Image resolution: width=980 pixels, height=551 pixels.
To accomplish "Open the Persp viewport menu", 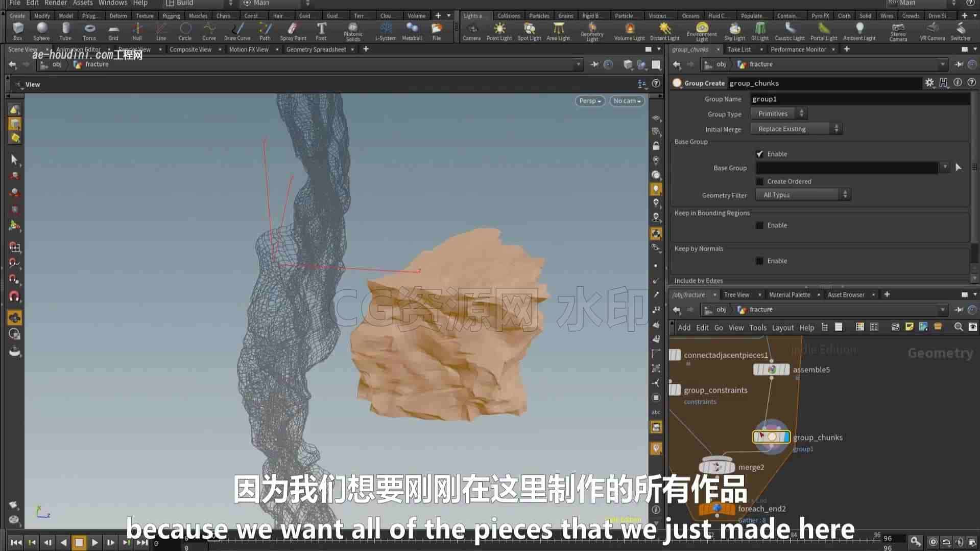I will click(590, 101).
